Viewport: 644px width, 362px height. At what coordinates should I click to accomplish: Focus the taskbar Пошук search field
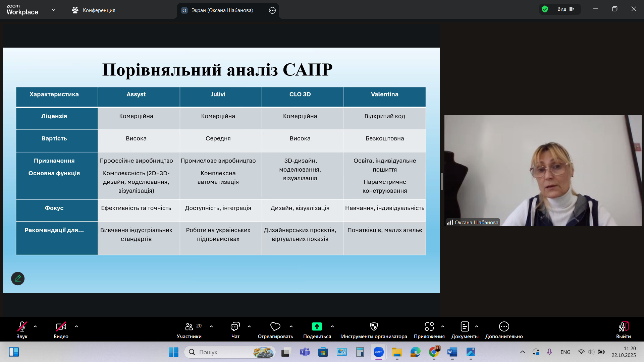[x=230, y=352]
